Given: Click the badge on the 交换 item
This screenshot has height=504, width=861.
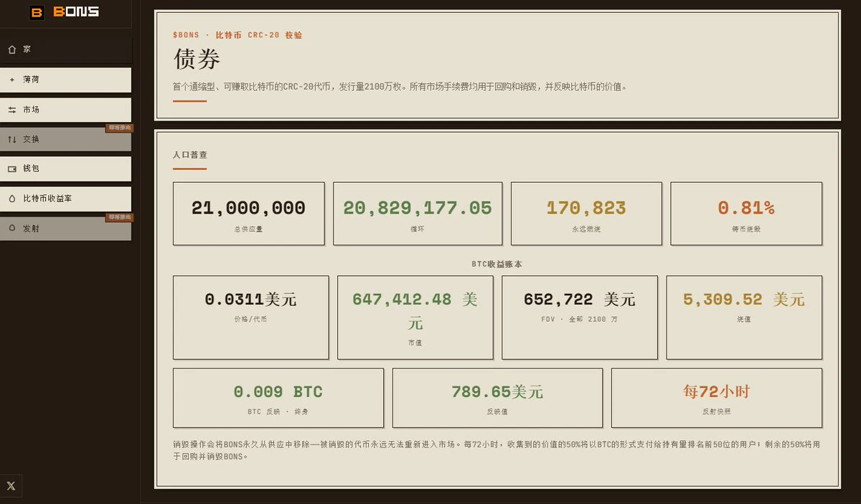Looking at the screenshot, I should pyautogui.click(x=119, y=128).
